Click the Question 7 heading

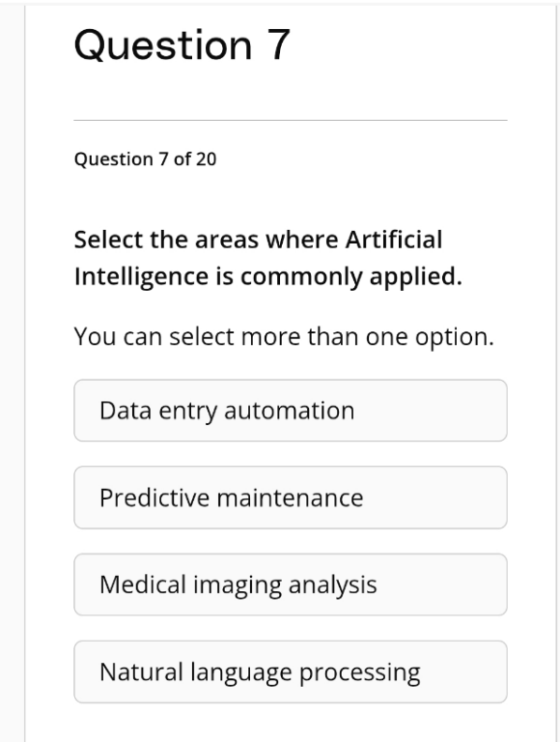[x=182, y=45]
